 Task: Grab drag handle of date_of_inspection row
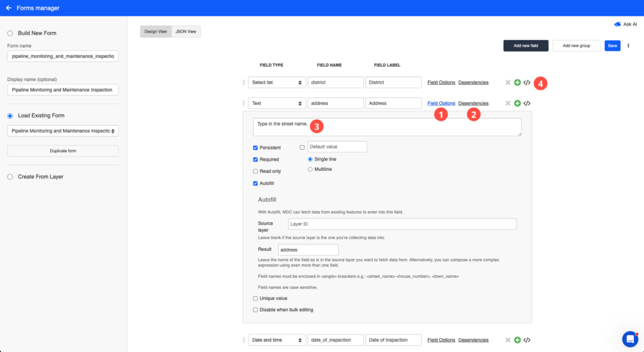[x=243, y=340]
